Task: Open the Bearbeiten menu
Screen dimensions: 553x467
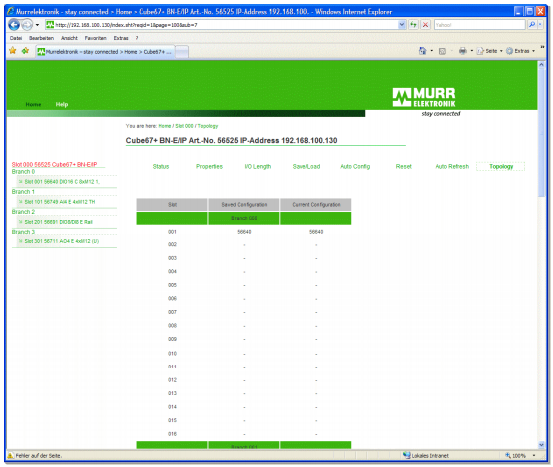Action: tap(41, 38)
